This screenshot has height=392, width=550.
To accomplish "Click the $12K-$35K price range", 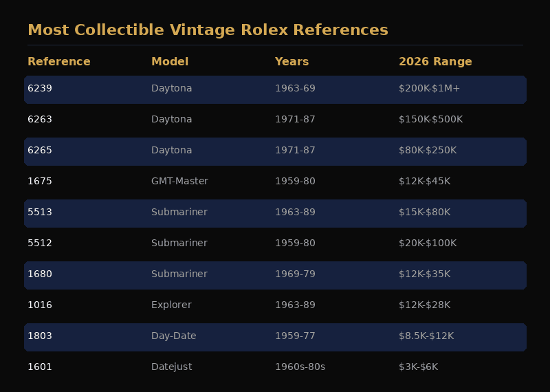I will tap(424, 274).
